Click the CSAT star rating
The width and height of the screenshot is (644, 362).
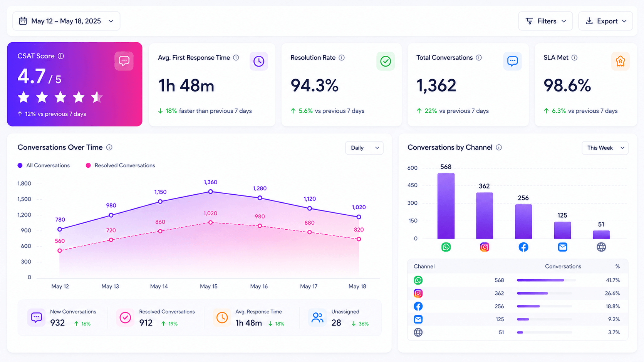click(x=60, y=97)
